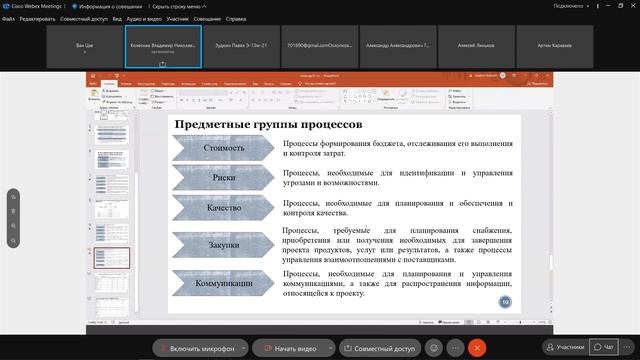The image size is (640, 360).
Task: Toggle microphone with Включить микрофон
Action: point(197,348)
